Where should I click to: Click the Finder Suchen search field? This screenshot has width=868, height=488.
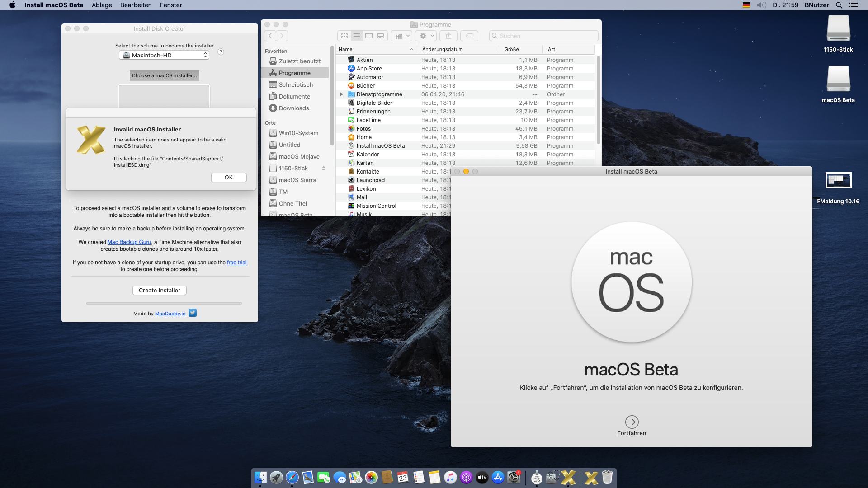coord(547,36)
